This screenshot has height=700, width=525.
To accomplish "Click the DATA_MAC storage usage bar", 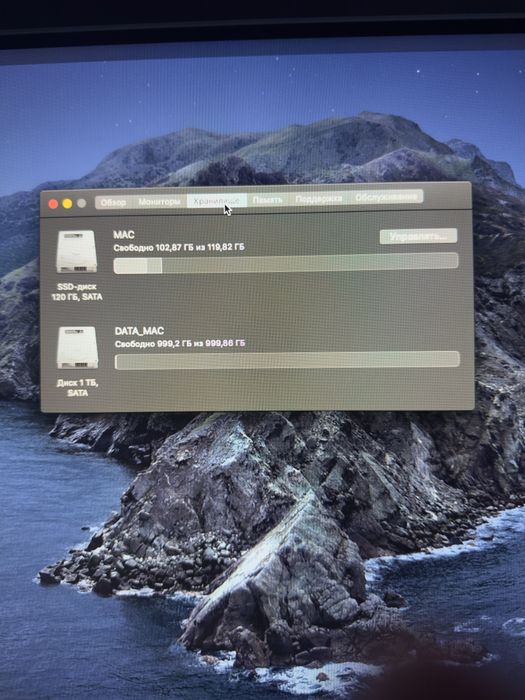I will point(287,360).
